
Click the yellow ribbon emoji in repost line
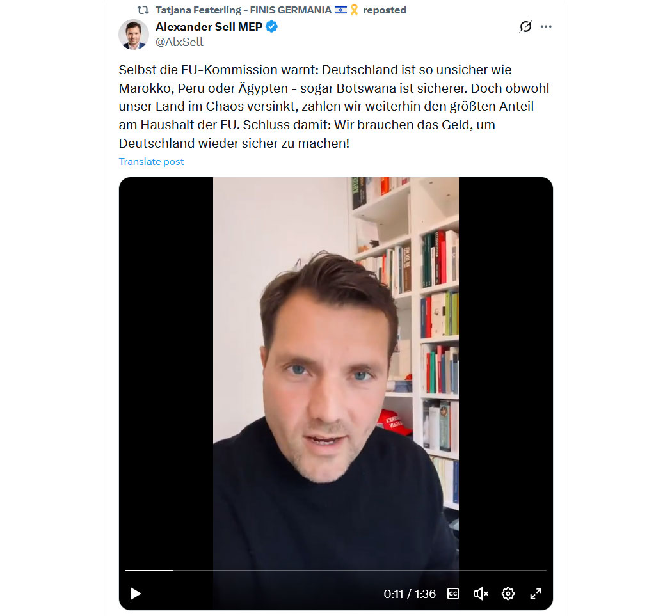(354, 10)
